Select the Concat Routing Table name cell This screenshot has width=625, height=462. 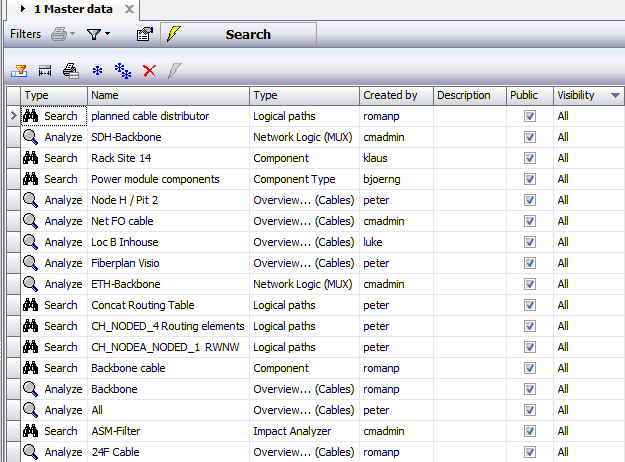[168, 305]
